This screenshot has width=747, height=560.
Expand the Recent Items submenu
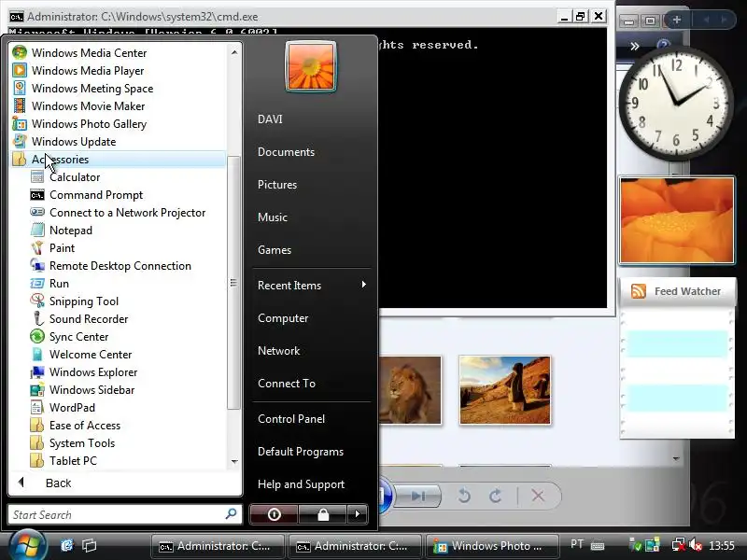311,286
